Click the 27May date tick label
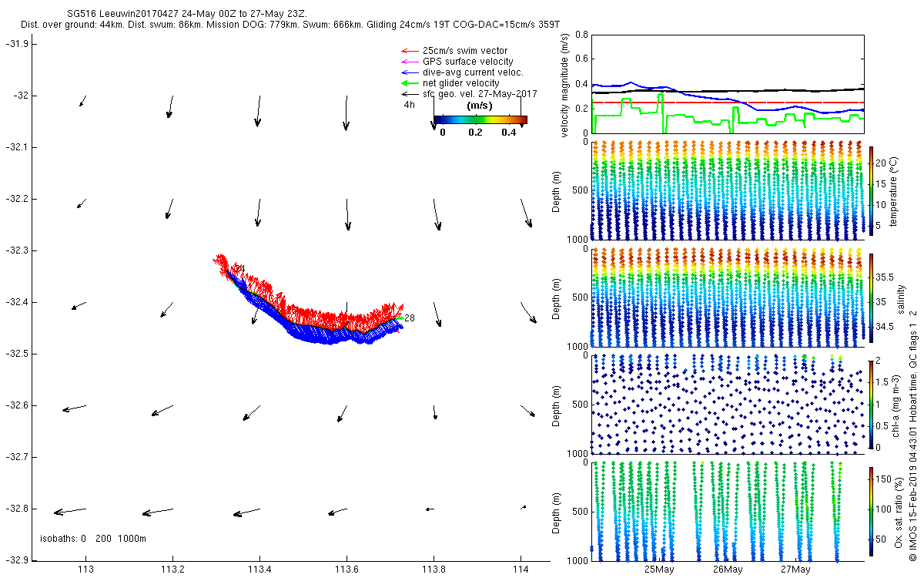This screenshot has width=924, height=578. 795,570
